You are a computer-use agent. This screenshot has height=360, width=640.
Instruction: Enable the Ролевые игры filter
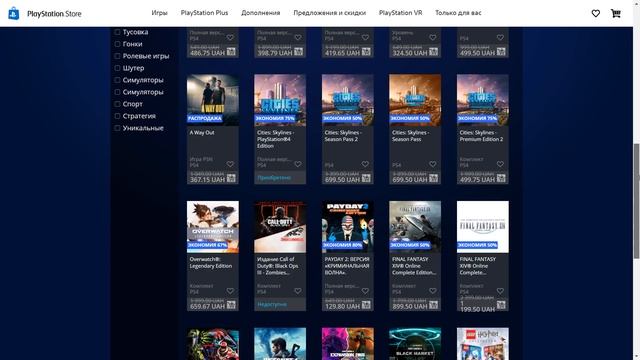(x=118, y=56)
